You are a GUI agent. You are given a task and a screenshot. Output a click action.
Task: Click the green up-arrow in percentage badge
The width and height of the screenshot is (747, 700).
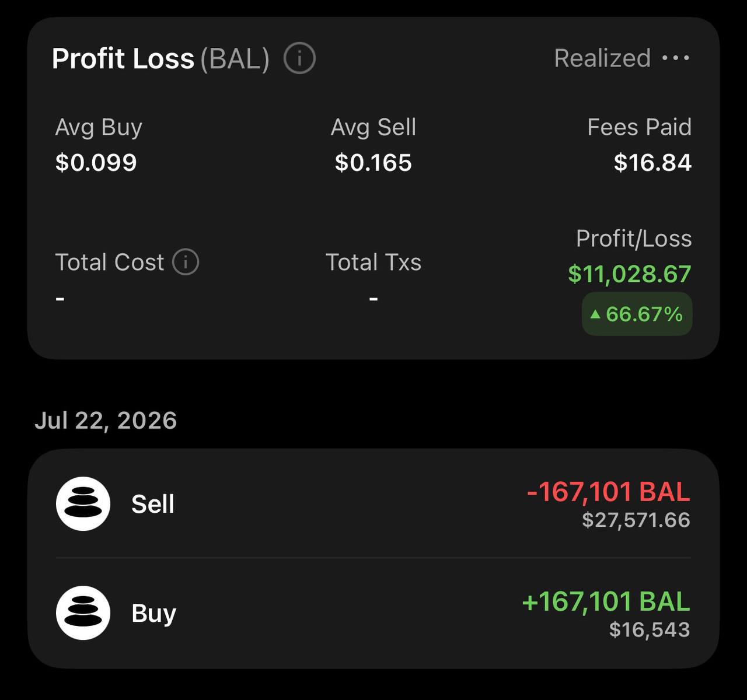pyautogui.click(x=595, y=314)
